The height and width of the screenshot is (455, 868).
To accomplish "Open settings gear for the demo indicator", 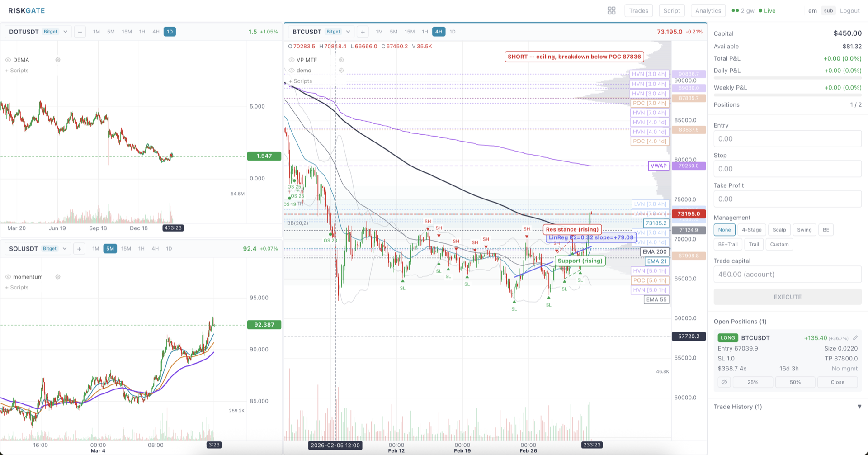I will [341, 71].
